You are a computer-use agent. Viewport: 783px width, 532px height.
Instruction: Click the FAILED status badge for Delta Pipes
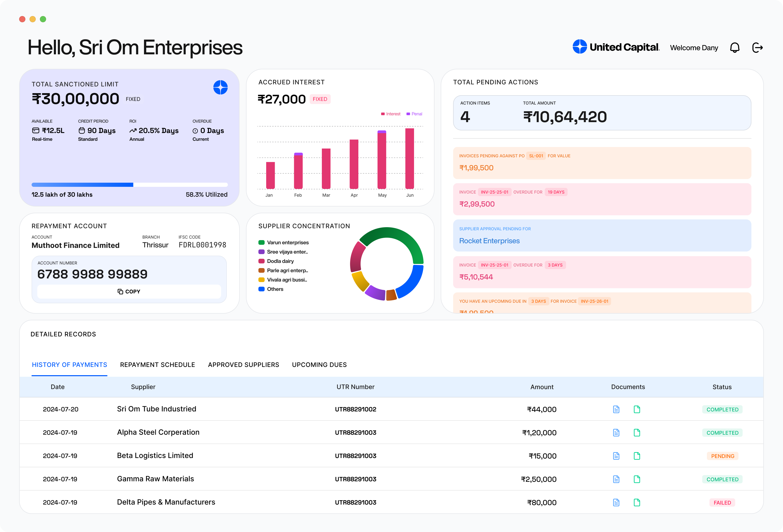pyautogui.click(x=722, y=502)
